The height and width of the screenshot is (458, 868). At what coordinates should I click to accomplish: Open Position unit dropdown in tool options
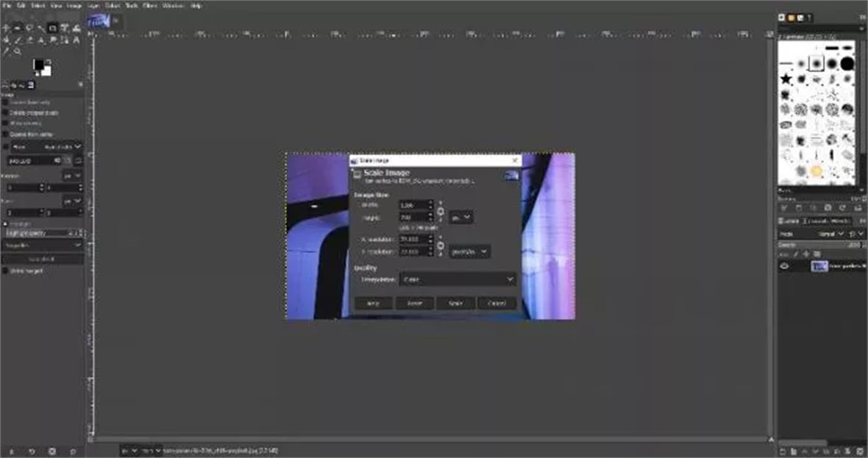pos(72,176)
